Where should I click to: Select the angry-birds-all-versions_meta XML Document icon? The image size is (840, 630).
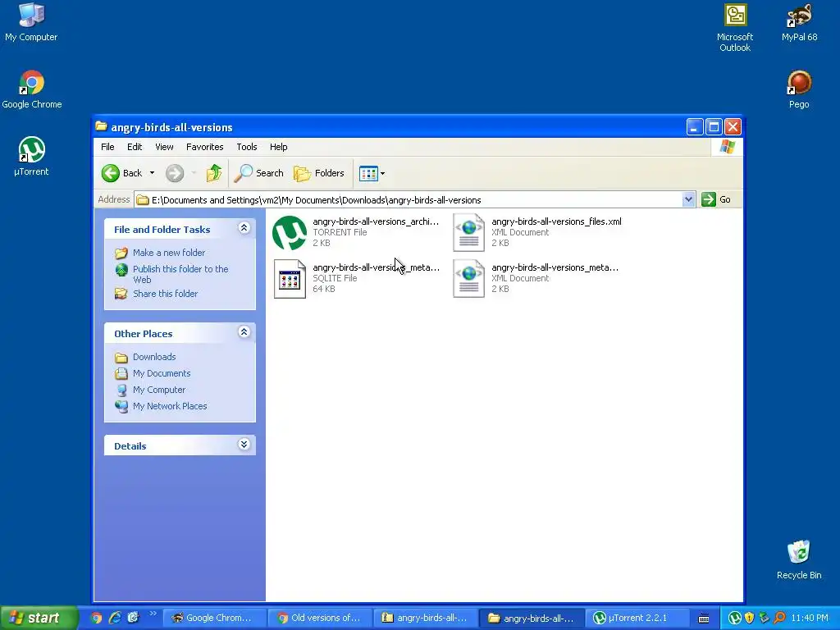click(x=468, y=279)
